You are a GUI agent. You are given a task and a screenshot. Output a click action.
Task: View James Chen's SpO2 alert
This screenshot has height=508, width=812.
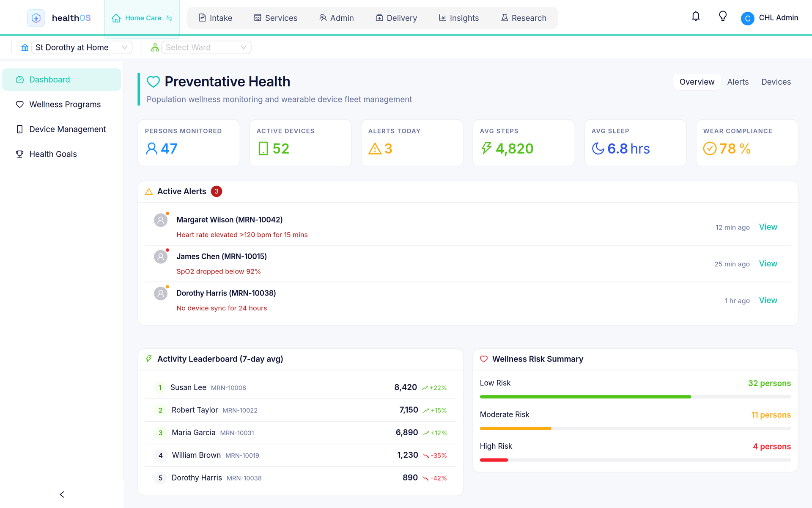click(x=768, y=264)
